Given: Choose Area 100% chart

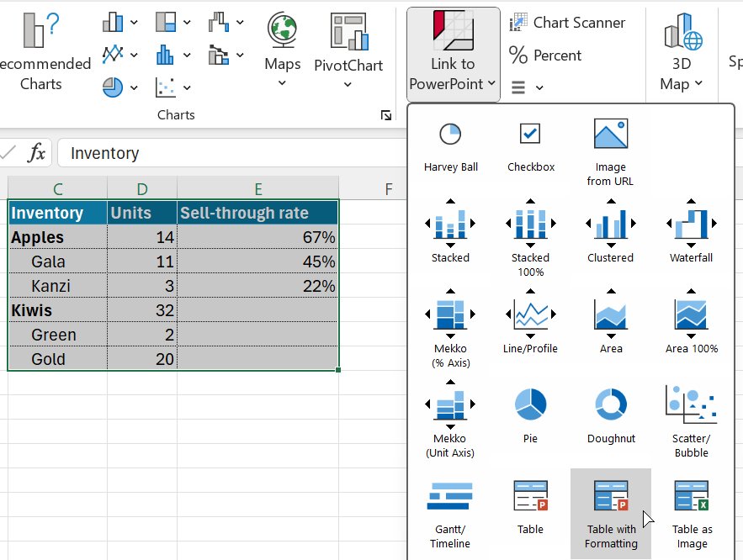Looking at the screenshot, I should [691, 322].
